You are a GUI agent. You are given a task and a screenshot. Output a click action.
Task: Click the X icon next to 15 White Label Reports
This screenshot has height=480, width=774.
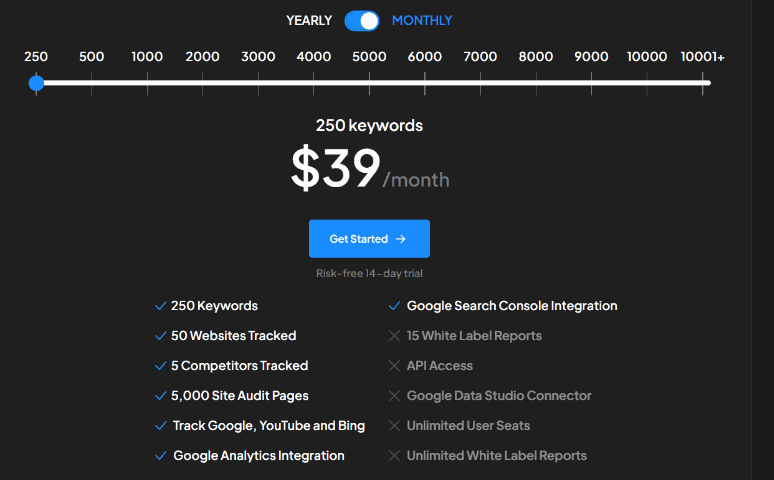[x=395, y=336]
